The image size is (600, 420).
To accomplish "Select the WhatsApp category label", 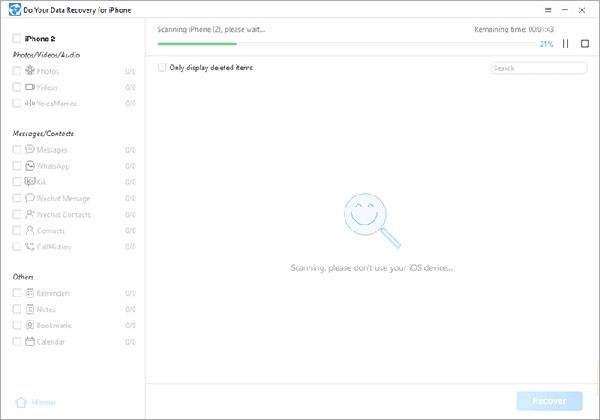I will click(x=53, y=166).
